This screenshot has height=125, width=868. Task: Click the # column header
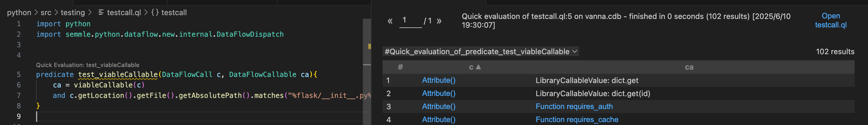pyautogui.click(x=400, y=67)
